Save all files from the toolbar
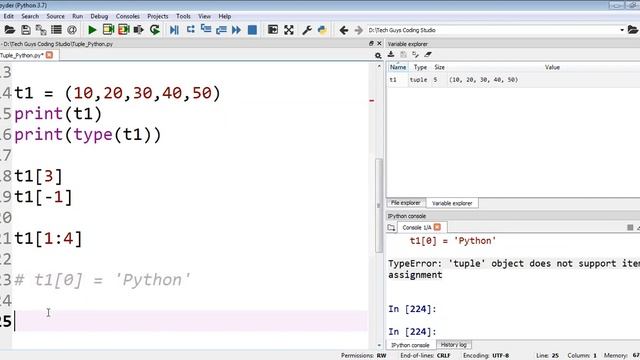The height and width of the screenshot is (360, 640). point(41,30)
